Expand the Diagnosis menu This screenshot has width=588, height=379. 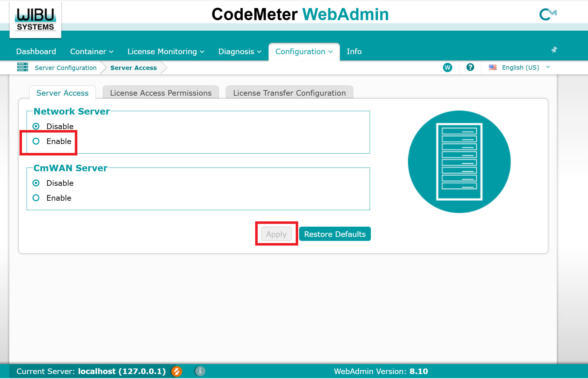pos(240,51)
